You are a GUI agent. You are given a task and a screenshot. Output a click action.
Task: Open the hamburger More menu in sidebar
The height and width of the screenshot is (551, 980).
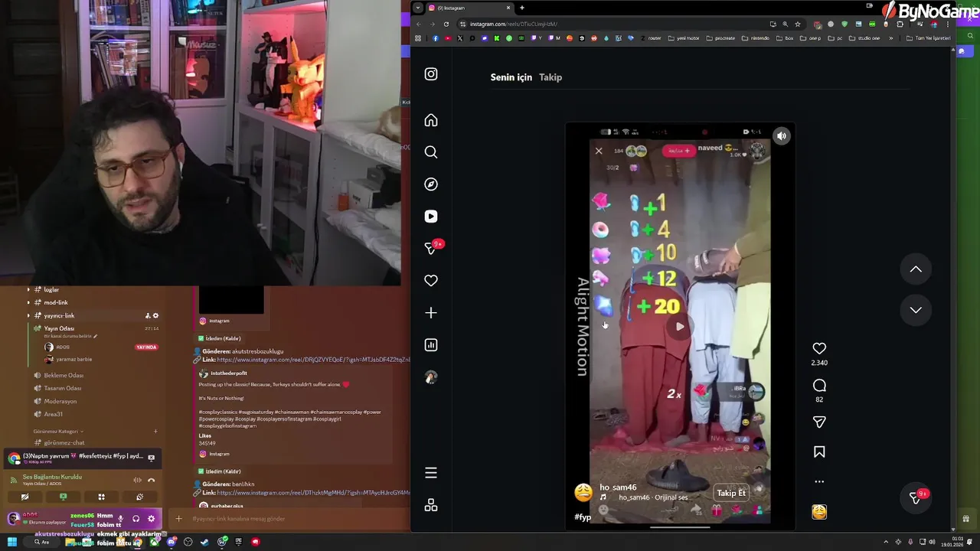click(431, 473)
